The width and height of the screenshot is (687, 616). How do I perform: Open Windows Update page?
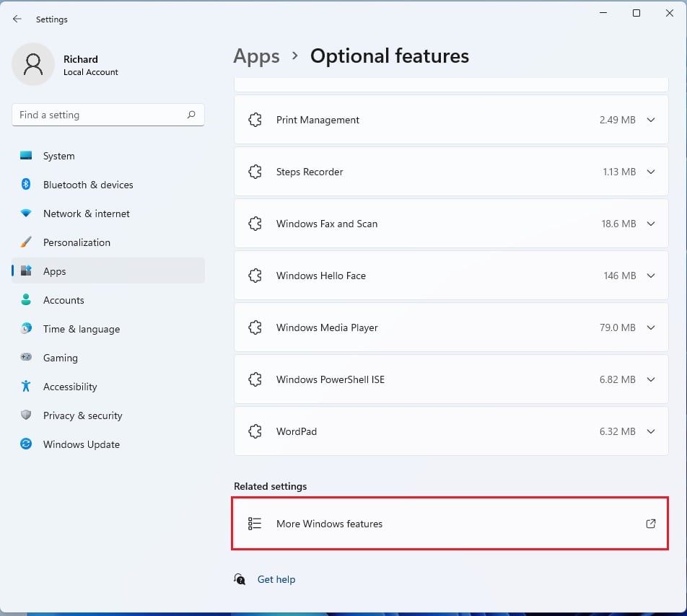click(108, 444)
